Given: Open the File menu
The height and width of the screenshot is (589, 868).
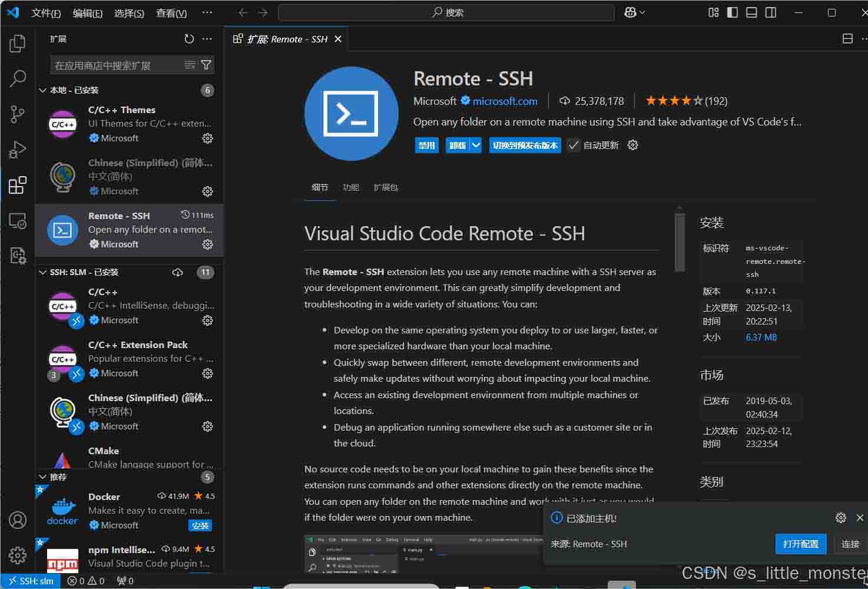Looking at the screenshot, I should 45,13.
